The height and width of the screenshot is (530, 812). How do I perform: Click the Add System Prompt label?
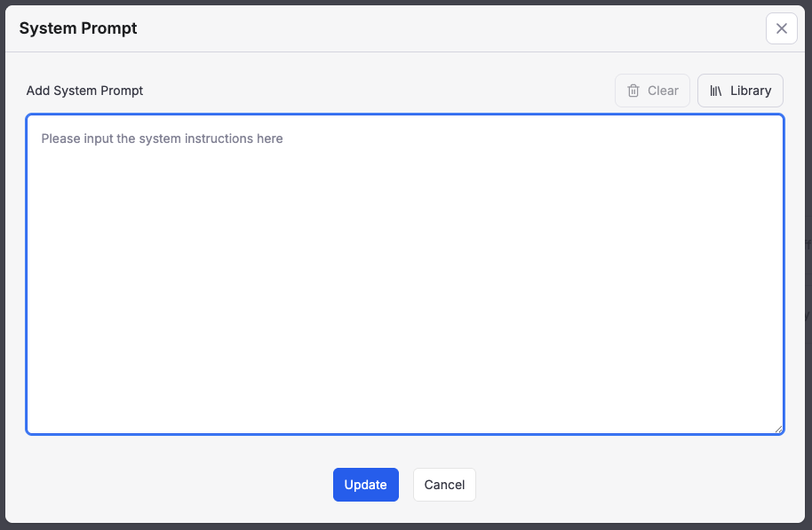coord(84,90)
